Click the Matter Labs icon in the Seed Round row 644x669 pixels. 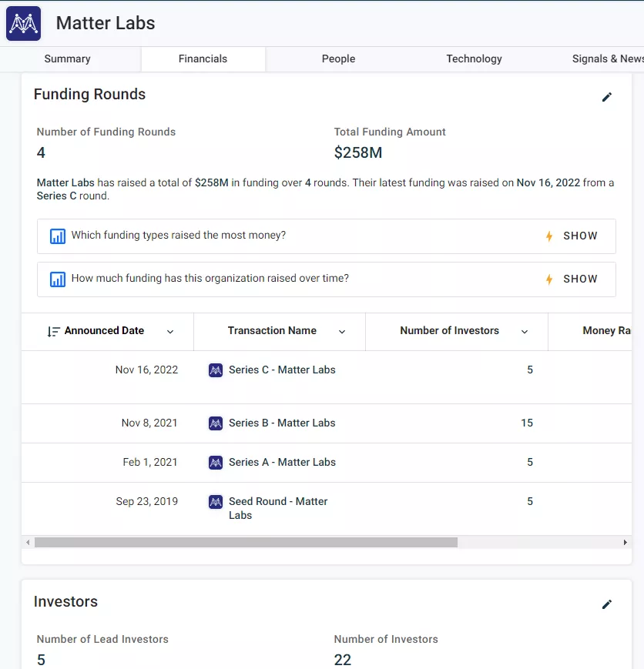(x=216, y=501)
